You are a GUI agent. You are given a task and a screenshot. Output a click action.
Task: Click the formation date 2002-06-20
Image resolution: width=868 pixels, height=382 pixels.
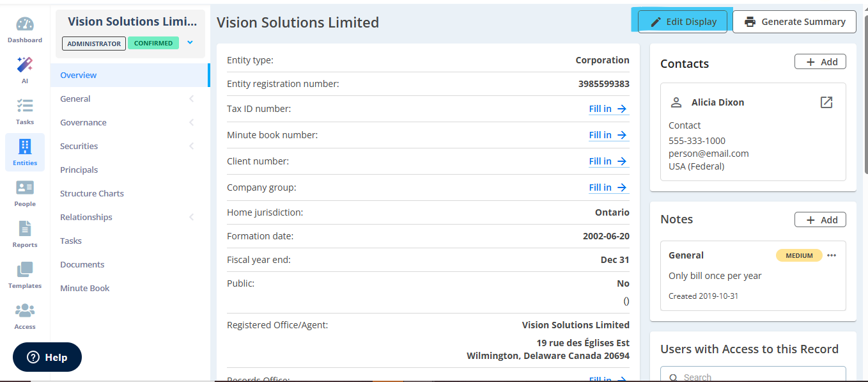pos(606,236)
